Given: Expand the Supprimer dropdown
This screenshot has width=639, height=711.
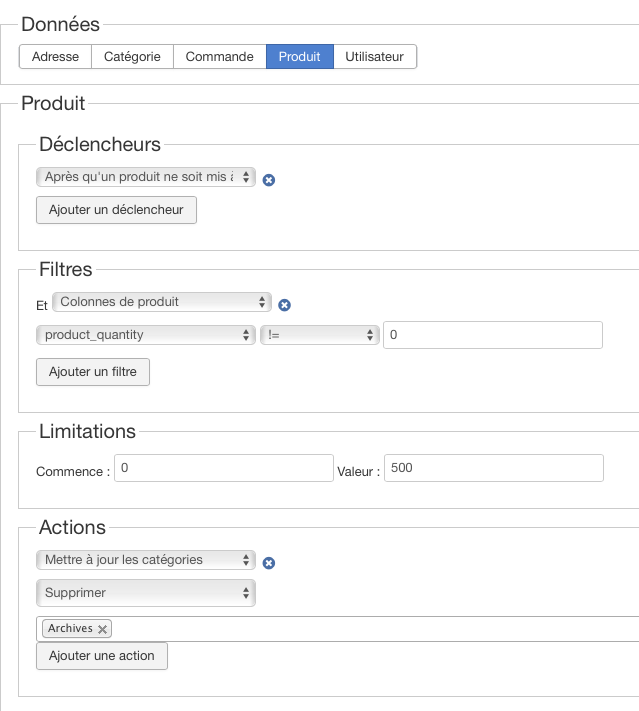Looking at the screenshot, I should [x=146, y=593].
